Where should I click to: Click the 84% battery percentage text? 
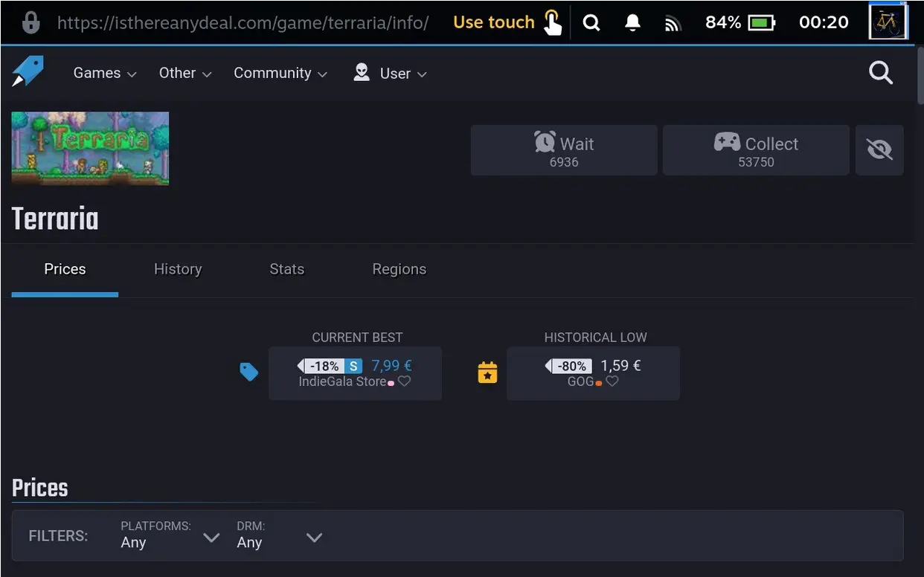(x=723, y=22)
